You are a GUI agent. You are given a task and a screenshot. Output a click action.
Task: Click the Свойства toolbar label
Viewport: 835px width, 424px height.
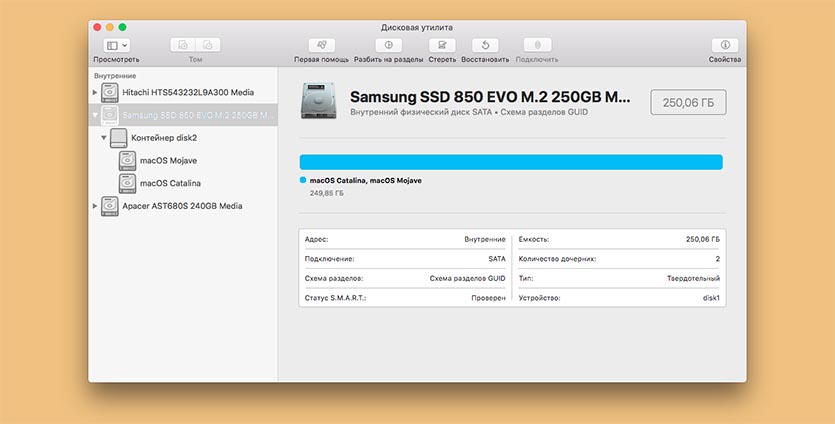click(x=725, y=60)
